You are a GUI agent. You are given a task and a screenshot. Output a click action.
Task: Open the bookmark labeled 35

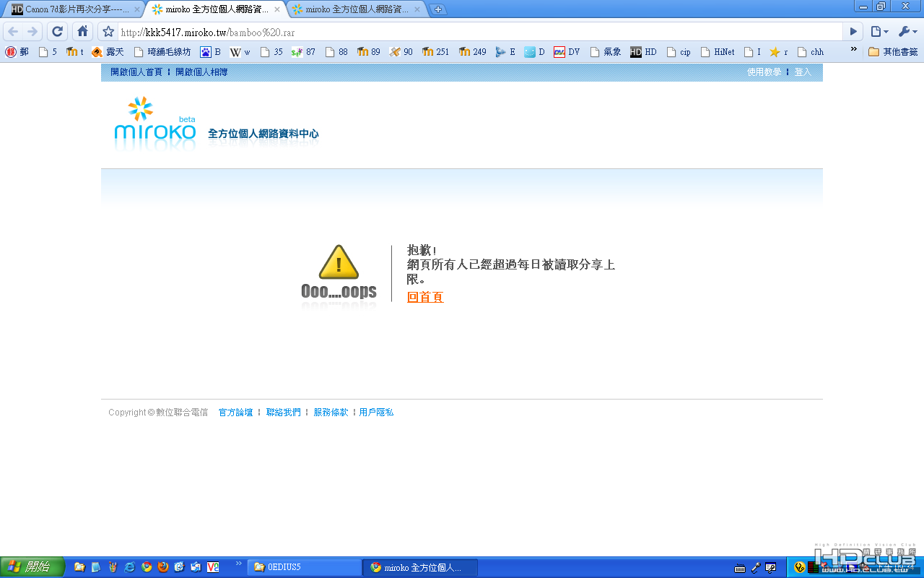[x=271, y=52]
